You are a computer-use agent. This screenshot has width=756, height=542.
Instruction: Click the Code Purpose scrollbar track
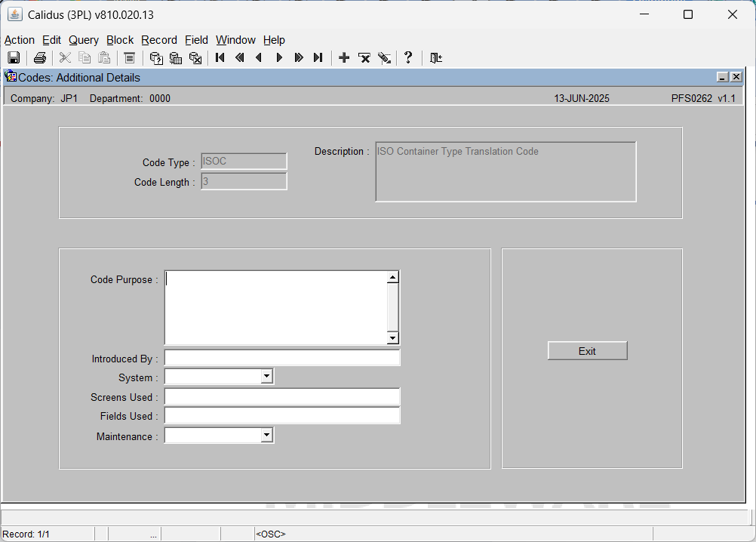393,308
